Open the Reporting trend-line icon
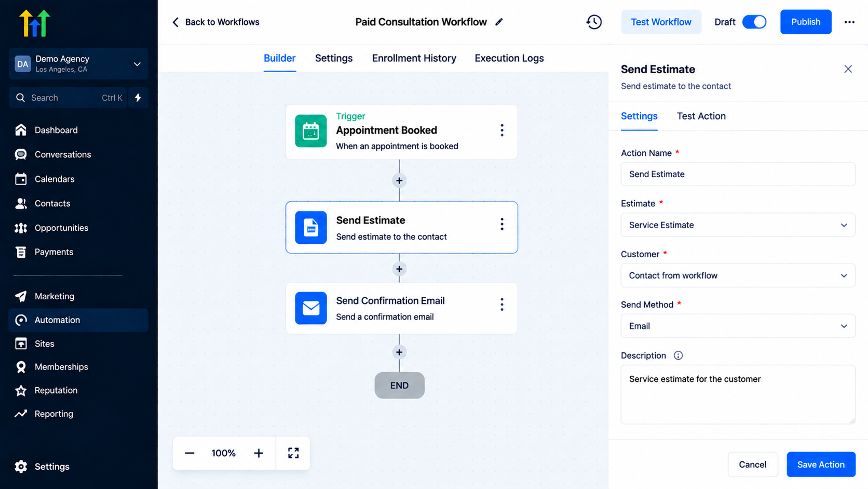Viewport: 868px width, 489px height. point(21,414)
